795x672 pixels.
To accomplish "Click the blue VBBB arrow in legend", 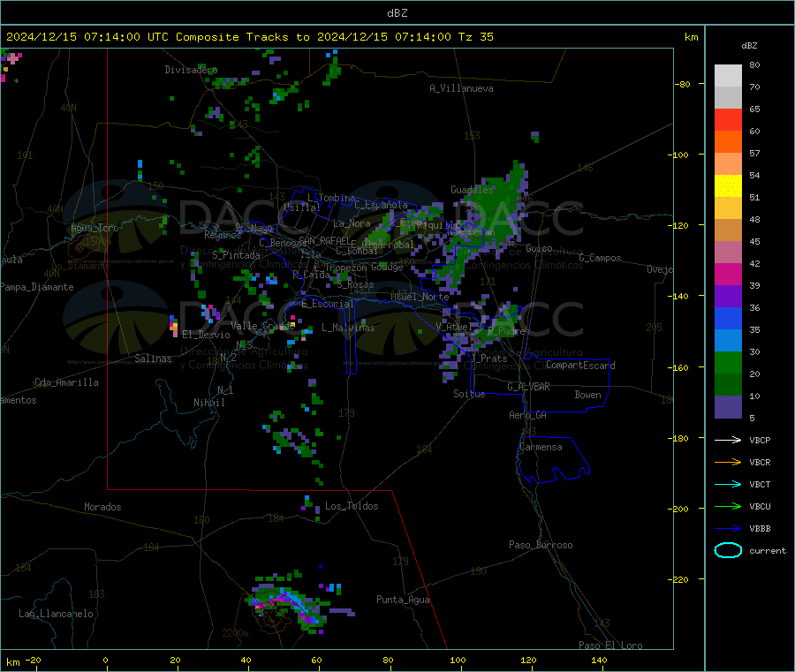I will pyautogui.click(x=728, y=529).
